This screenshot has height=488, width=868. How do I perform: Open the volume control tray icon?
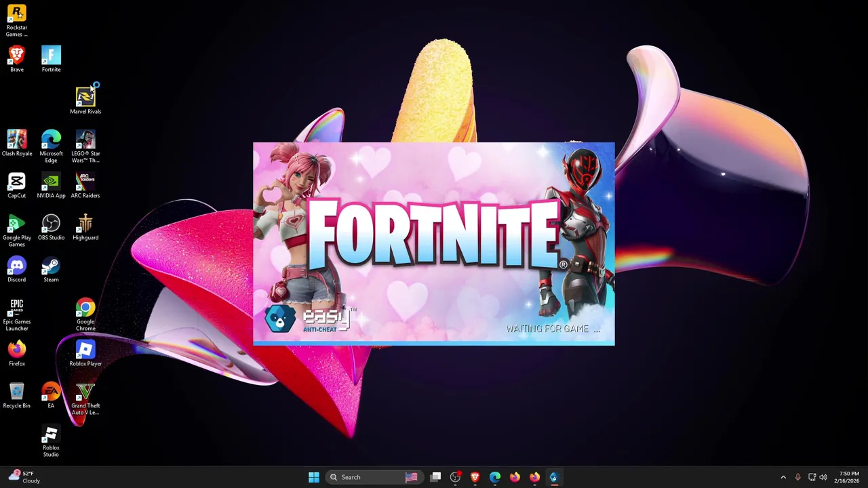click(x=823, y=477)
